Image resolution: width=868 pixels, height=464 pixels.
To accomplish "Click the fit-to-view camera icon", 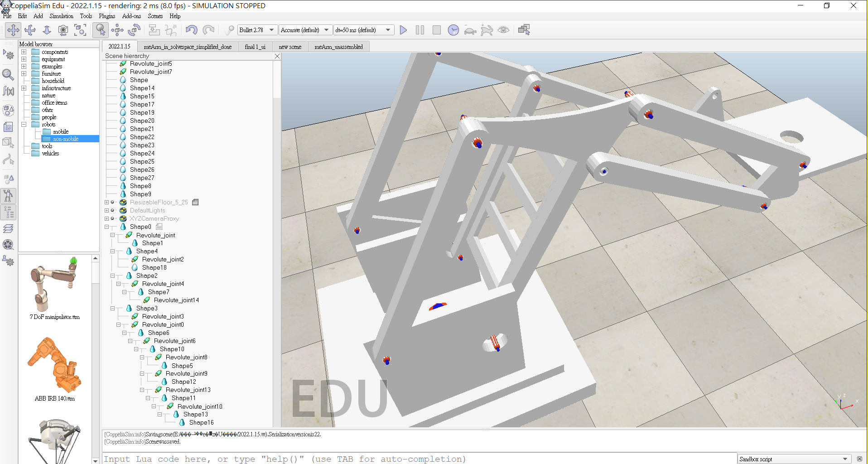I will 80,30.
